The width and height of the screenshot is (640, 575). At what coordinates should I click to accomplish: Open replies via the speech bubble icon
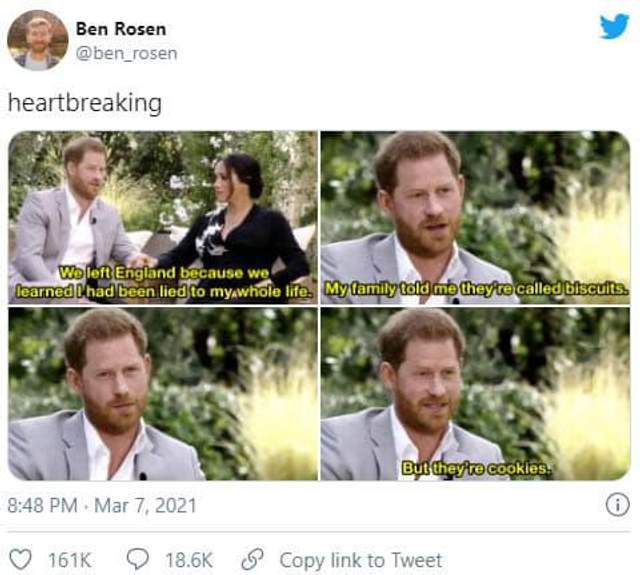[x=138, y=559]
